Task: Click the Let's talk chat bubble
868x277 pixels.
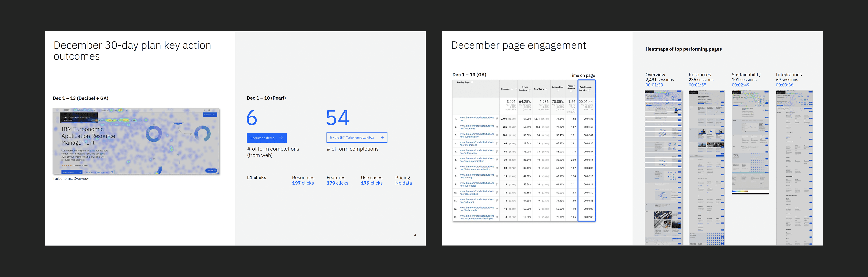Action: coord(211,170)
